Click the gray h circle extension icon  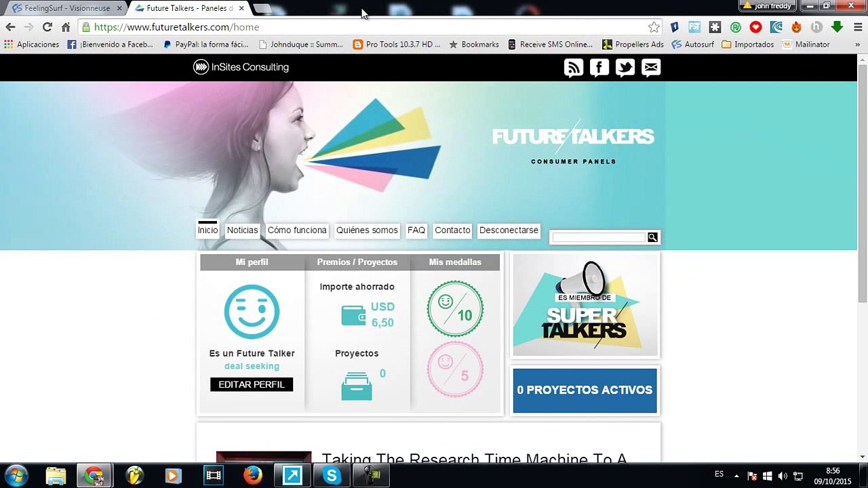pyautogui.click(x=816, y=27)
